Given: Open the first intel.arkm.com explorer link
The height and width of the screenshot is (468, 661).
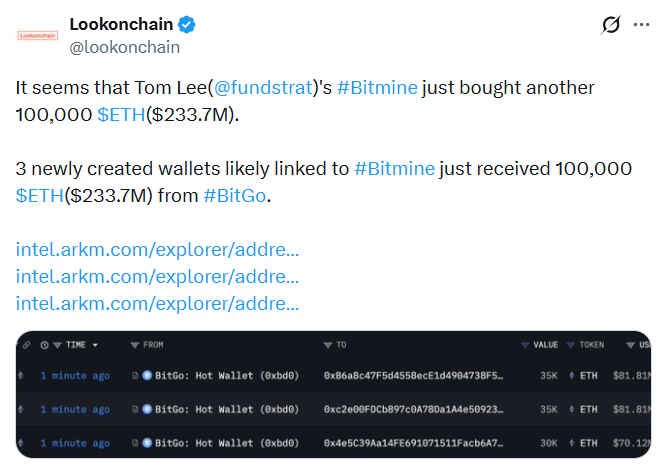Looking at the screenshot, I should pyautogui.click(x=157, y=250).
